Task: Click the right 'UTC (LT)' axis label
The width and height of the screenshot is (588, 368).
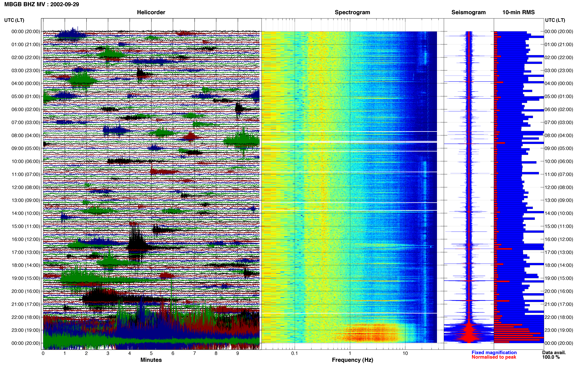Action: [555, 20]
